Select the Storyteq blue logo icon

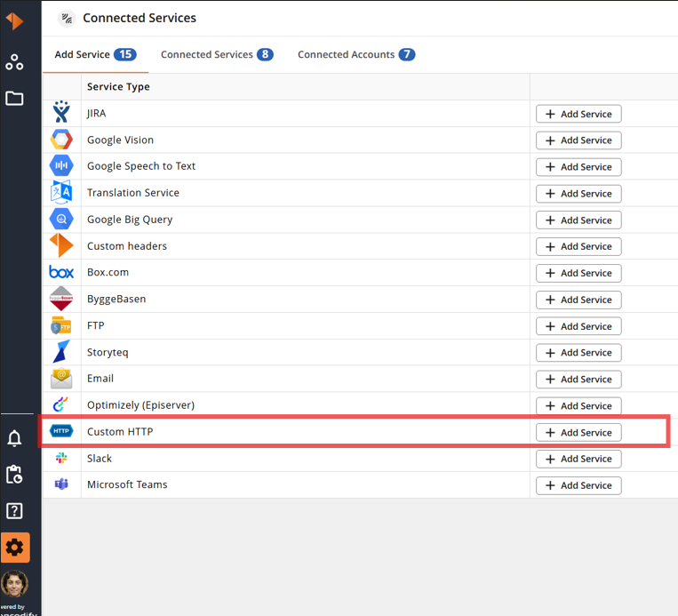tap(61, 351)
